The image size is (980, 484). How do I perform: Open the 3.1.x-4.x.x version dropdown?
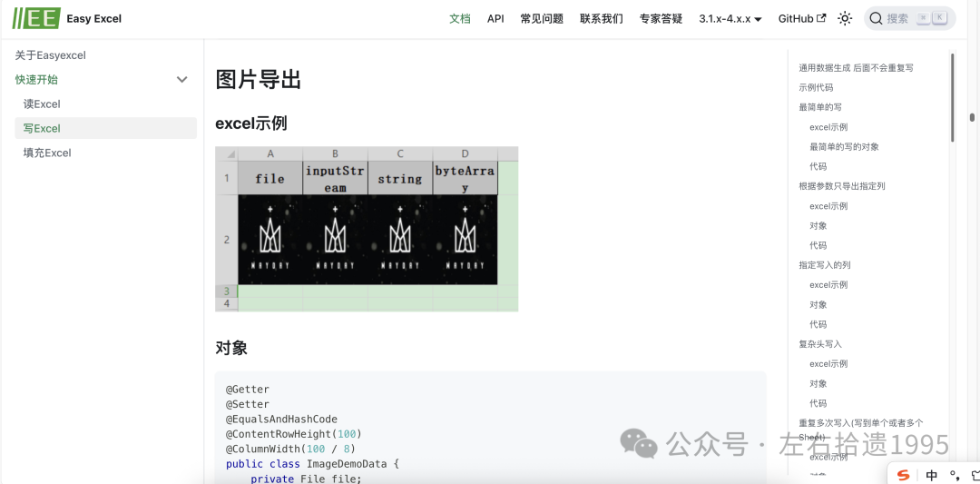pyautogui.click(x=730, y=18)
